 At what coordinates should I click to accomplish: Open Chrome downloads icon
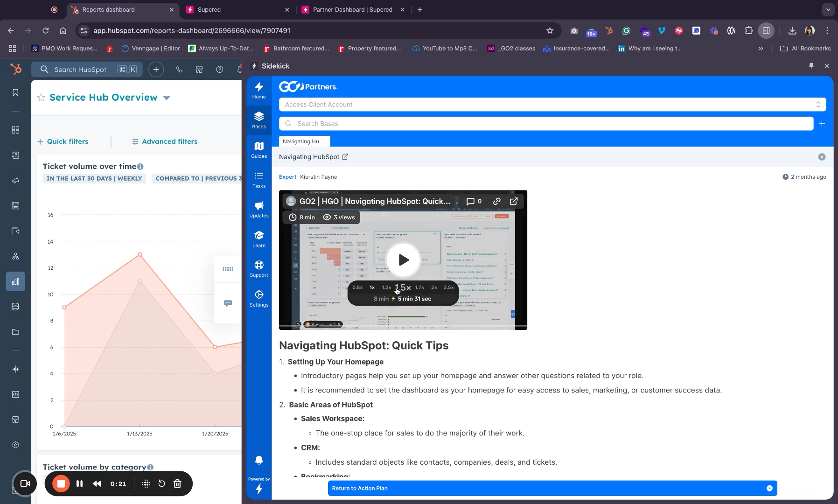coord(792,31)
